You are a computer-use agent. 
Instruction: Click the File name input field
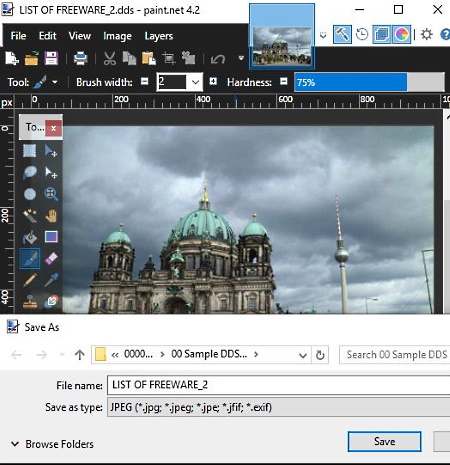[x=278, y=385]
